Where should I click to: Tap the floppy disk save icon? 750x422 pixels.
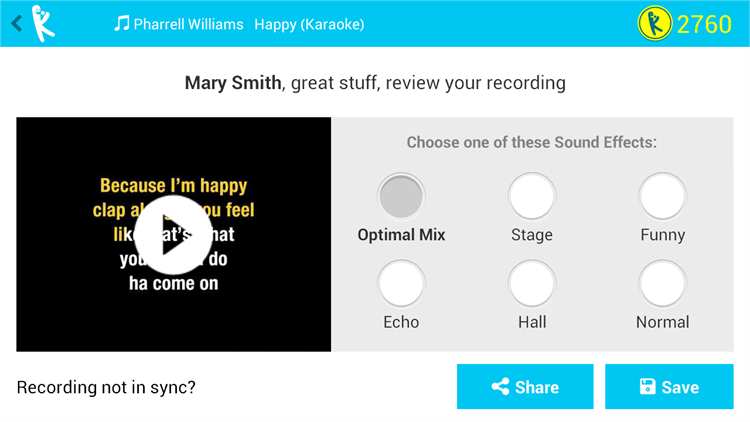click(x=648, y=387)
